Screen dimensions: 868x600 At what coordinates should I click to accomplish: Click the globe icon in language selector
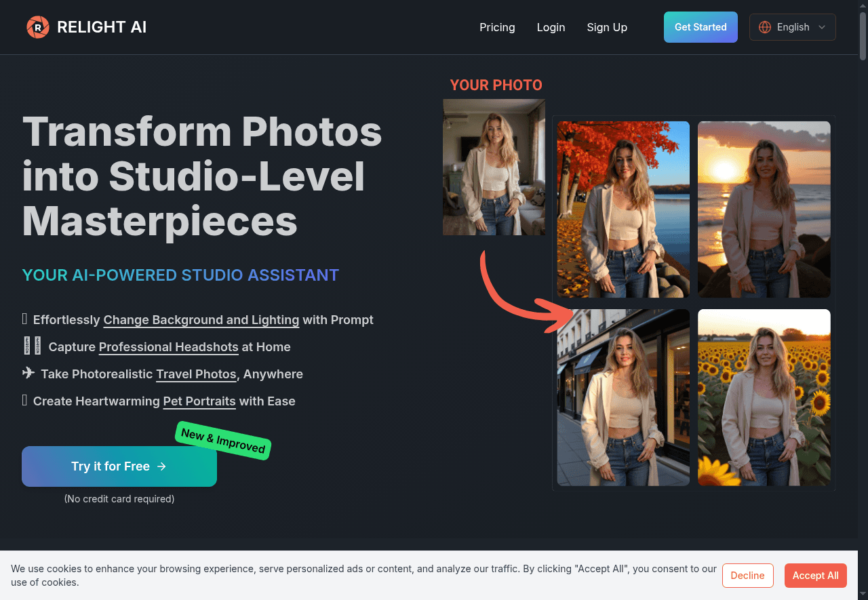[x=765, y=27]
